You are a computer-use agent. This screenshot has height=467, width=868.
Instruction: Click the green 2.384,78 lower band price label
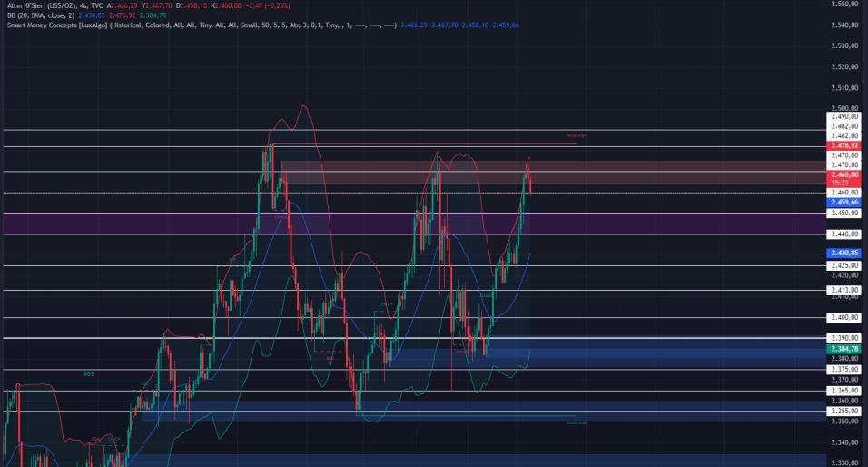coord(844,349)
